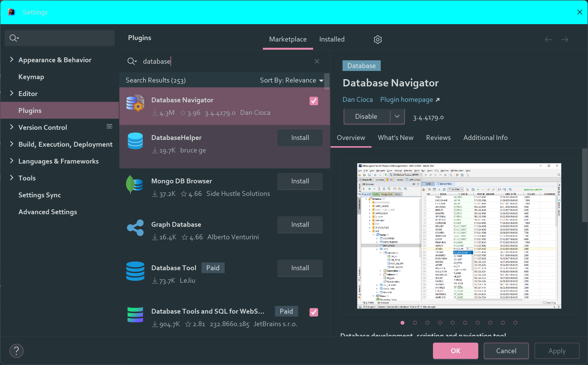
Task: Click the Database Navigator plugin icon
Action: pos(135,103)
